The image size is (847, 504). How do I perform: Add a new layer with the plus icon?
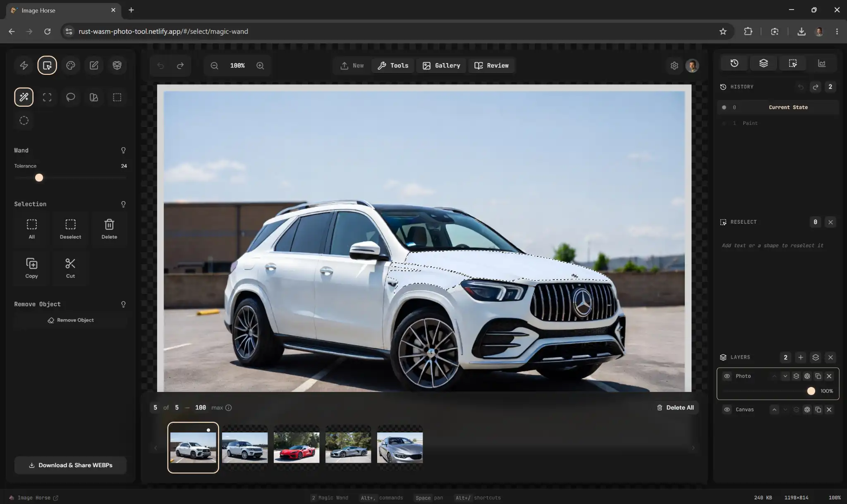click(801, 357)
